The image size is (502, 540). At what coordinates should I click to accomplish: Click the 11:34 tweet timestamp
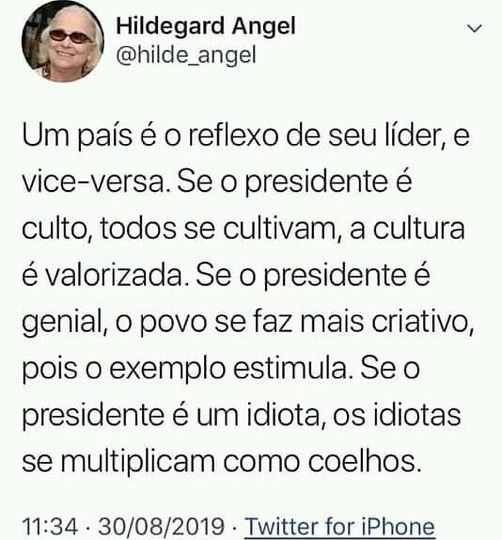[x=50, y=526]
